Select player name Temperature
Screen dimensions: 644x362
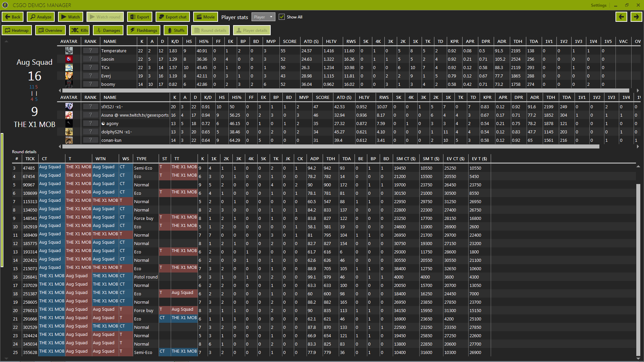[114, 51]
